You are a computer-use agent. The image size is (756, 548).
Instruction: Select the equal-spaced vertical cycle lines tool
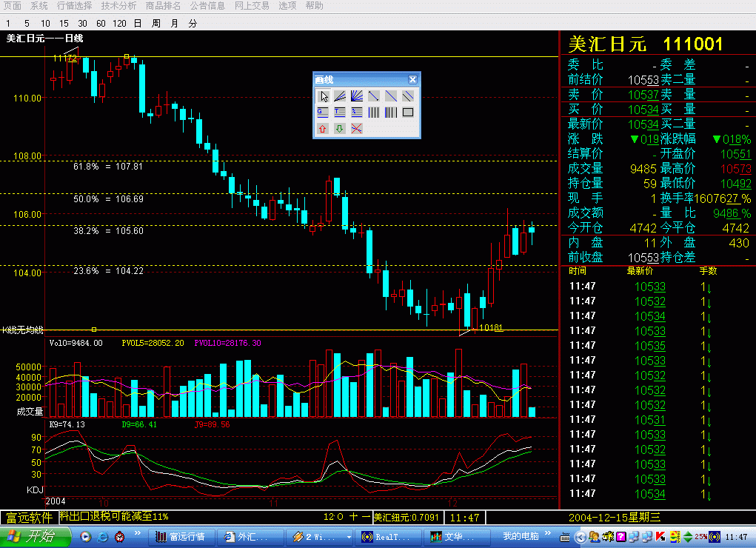coord(374,113)
